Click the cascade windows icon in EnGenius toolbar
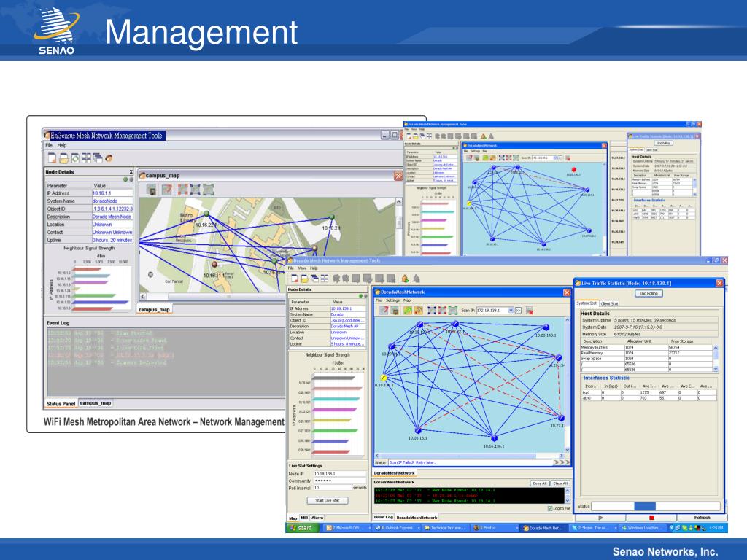747x560 pixels. [x=98, y=158]
